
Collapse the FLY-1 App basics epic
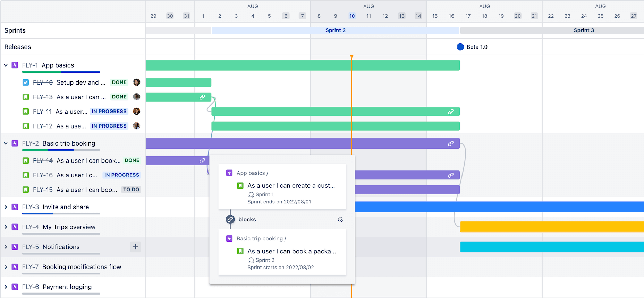coord(6,65)
